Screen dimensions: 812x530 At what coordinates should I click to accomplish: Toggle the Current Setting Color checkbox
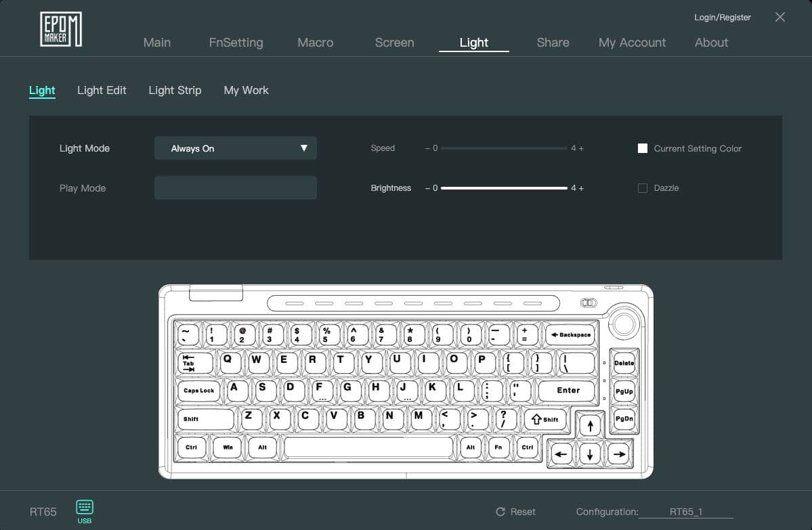point(643,148)
